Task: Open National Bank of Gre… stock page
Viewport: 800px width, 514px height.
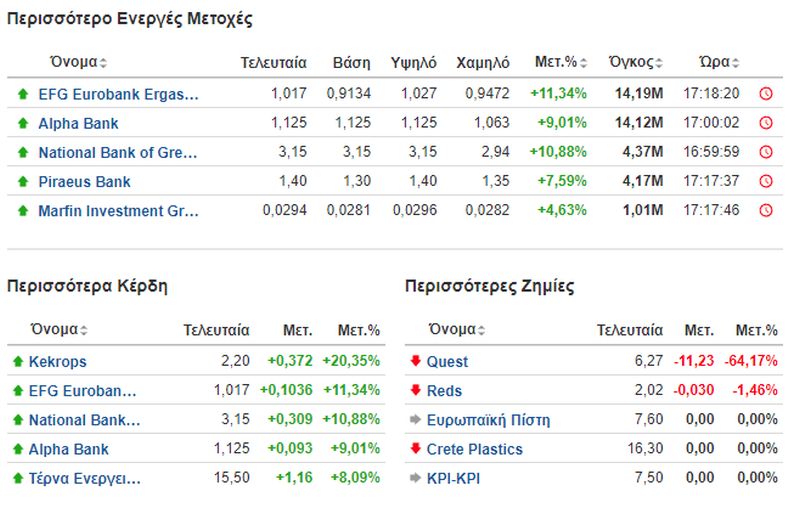Action: (118, 153)
